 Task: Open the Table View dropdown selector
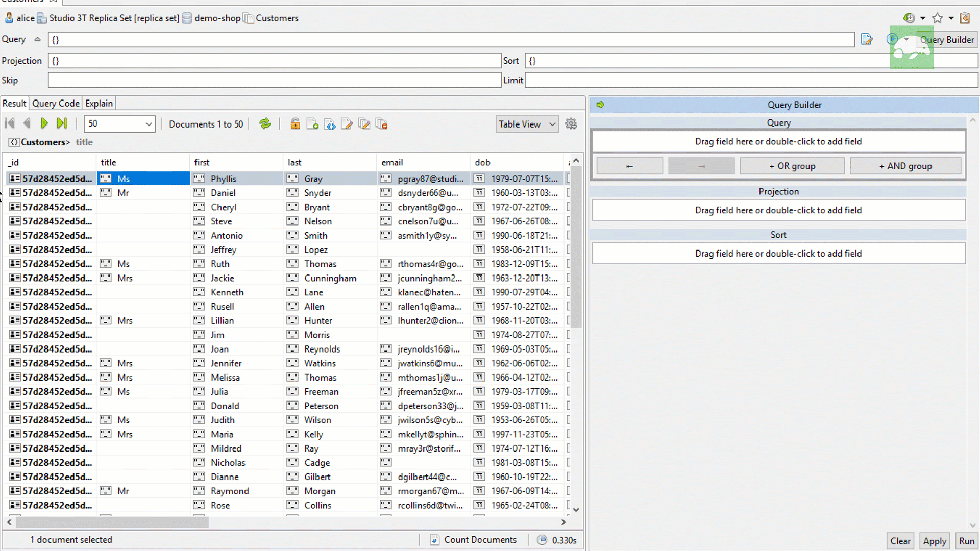[527, 123]
